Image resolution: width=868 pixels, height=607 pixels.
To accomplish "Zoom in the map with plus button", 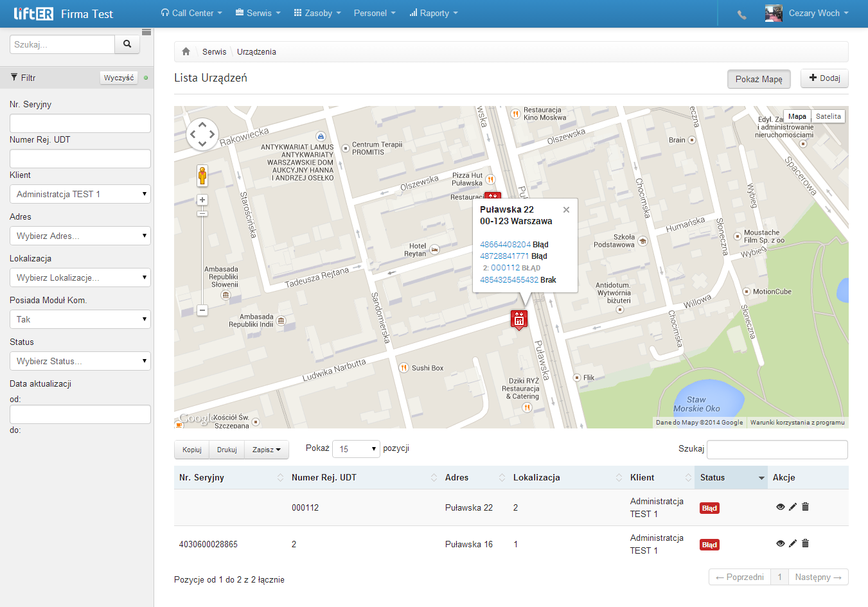I will tap(202, 200).
